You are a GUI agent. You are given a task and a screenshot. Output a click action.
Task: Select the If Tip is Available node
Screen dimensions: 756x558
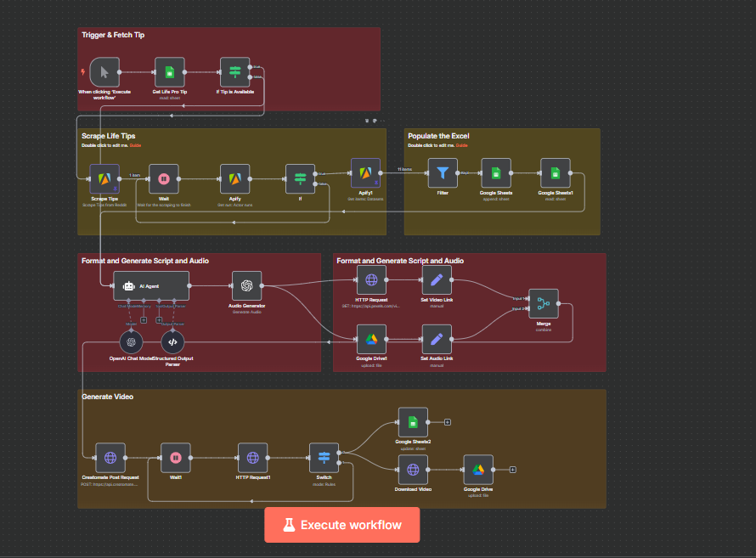(234, 72)
